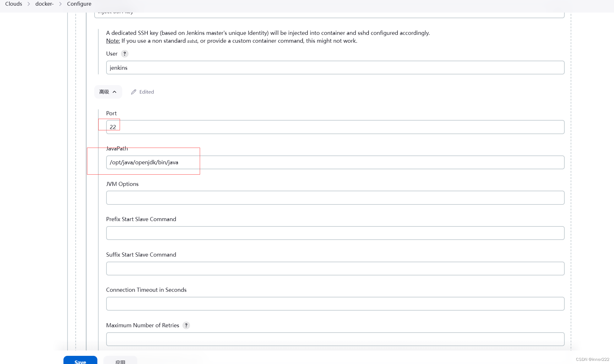Click the Port label
Image resolution: width=614 pixels, height=364 pixels.
pos(111,113)
